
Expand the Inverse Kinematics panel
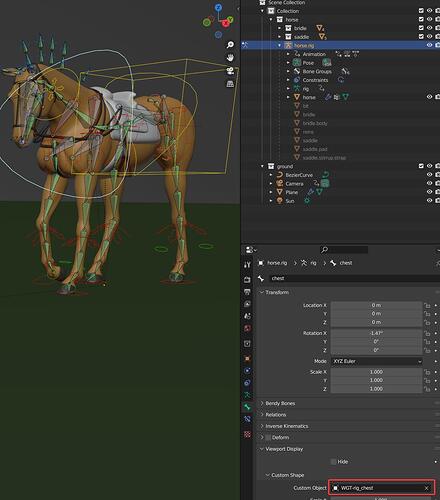[287, 426]
